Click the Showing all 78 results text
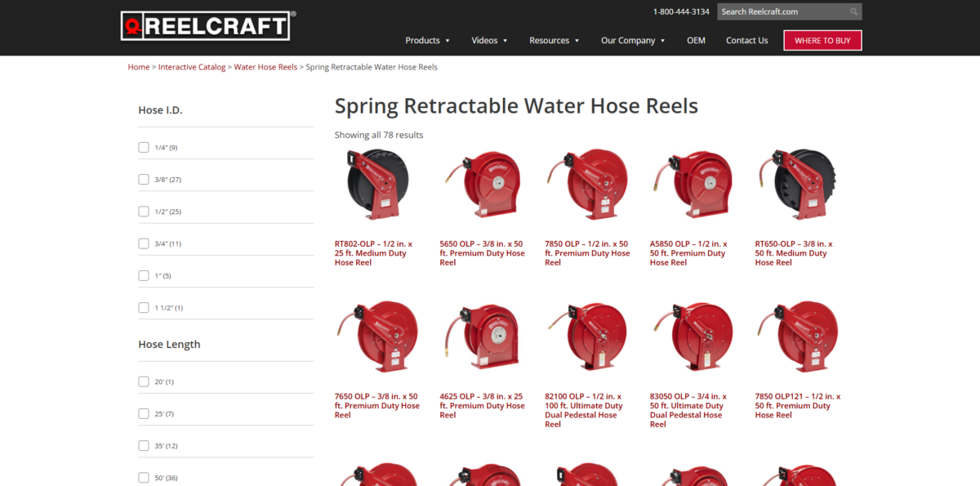980x486 pixels. (379, 135)
